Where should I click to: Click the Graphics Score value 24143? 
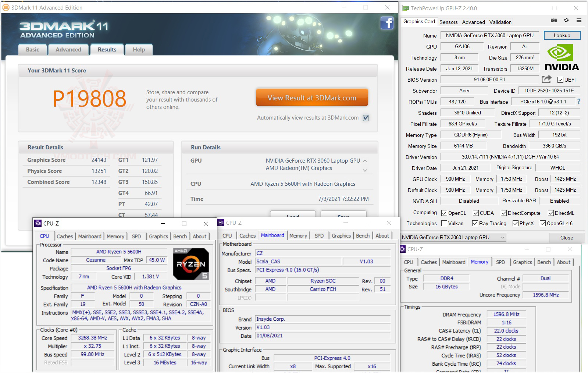99,160
